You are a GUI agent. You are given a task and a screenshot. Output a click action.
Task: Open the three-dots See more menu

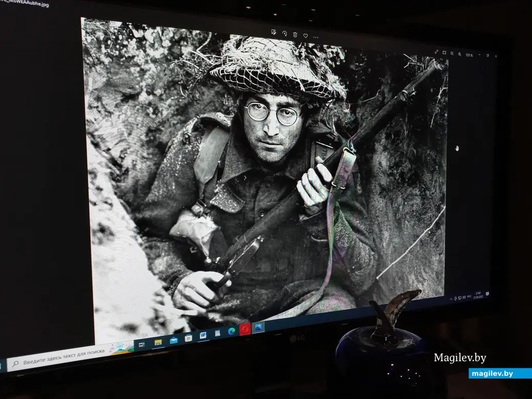coord(316,37)
